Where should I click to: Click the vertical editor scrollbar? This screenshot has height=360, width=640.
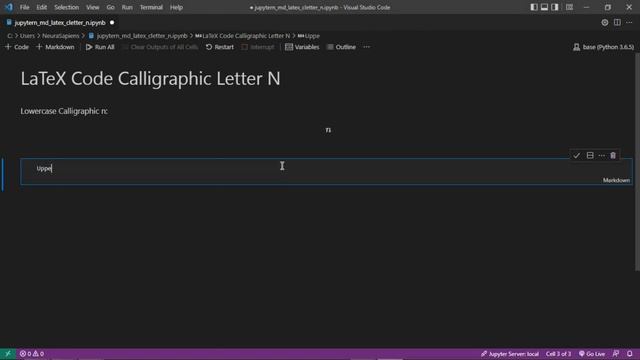tap(637, 161)
